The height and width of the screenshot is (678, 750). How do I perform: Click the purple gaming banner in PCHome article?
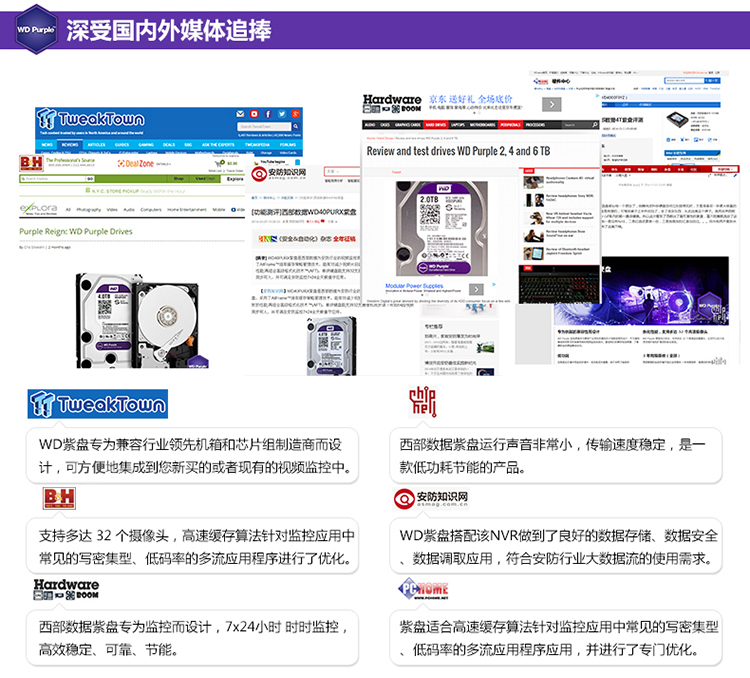(x=641, y=291)
